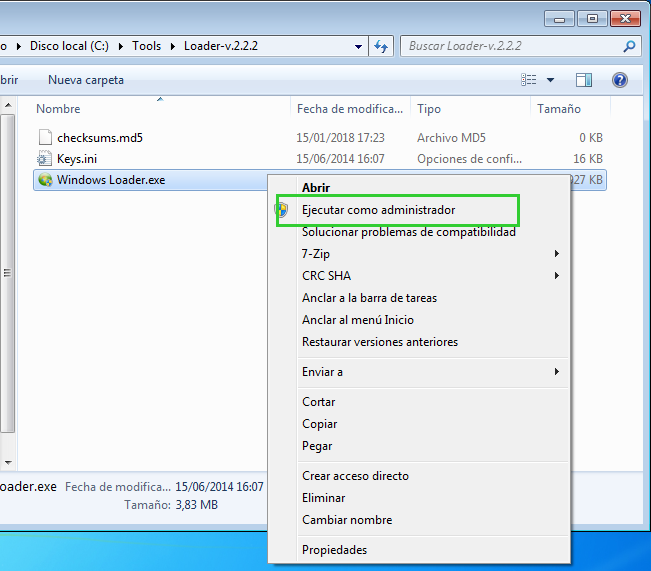Click the refresh button beside the address bar
Viewport: 651px width, 571px height.
[x=381, y=46]
